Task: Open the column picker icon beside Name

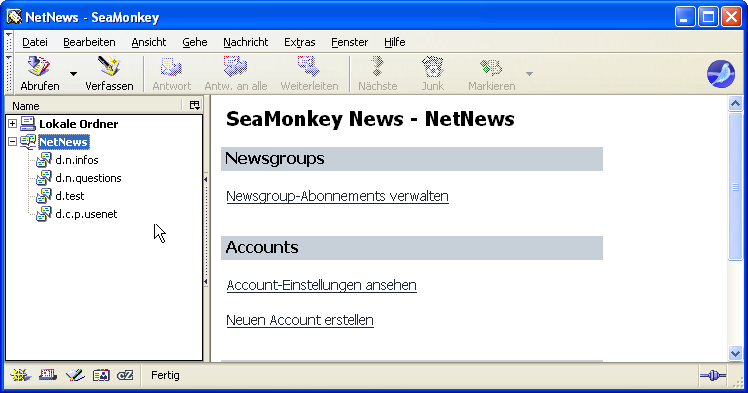Action: click(195, 105)
